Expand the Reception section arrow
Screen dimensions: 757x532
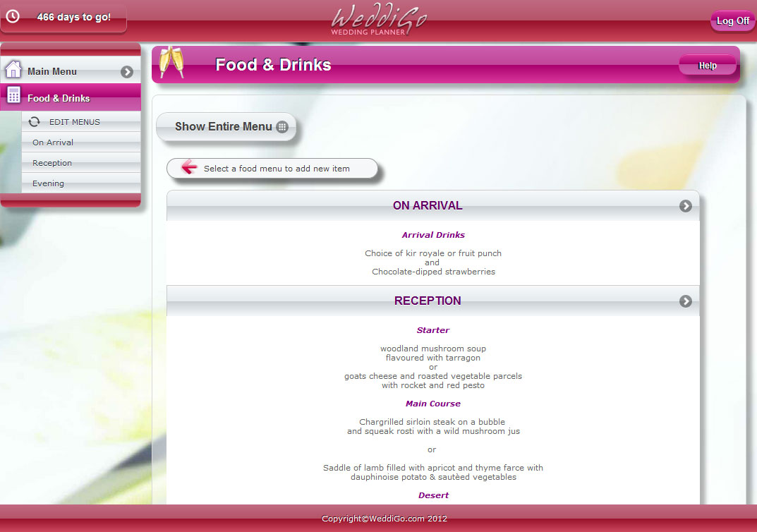click(x=685, y=301)
